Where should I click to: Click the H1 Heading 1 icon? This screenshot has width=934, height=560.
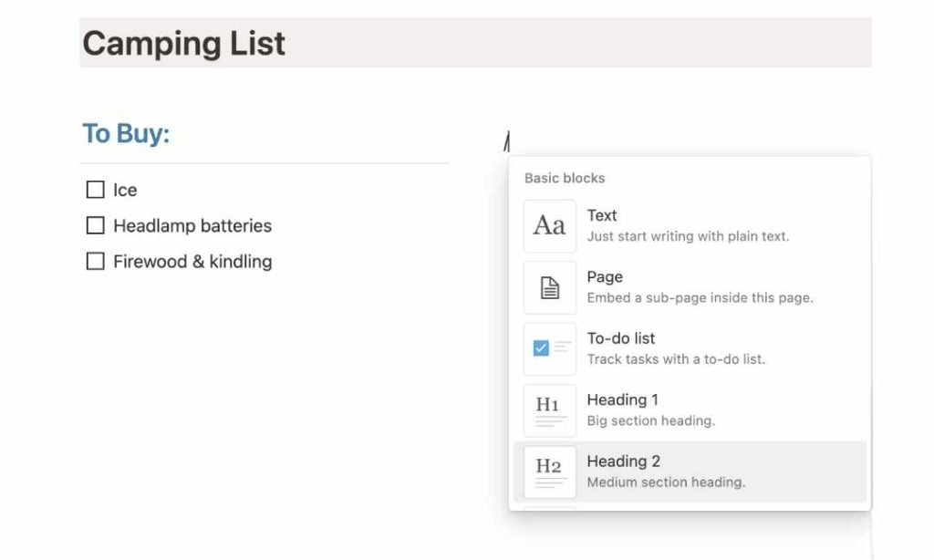click(549, 410)
